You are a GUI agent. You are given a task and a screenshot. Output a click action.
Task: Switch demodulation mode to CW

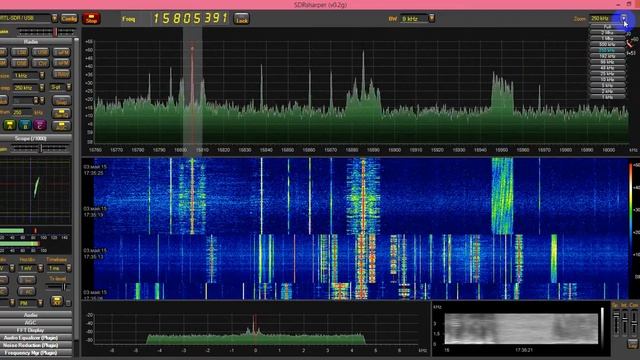pos(40,63)
